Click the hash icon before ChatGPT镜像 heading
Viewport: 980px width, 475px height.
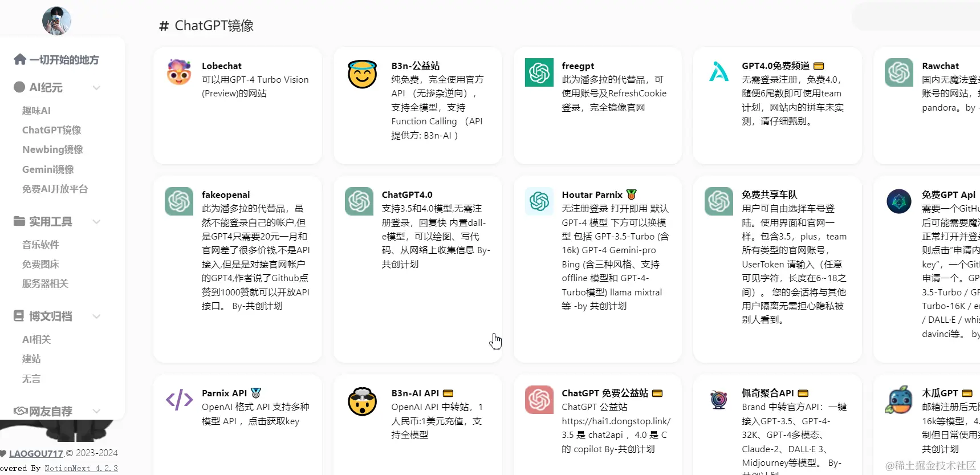pyautogui.click(x=164, y=26)
